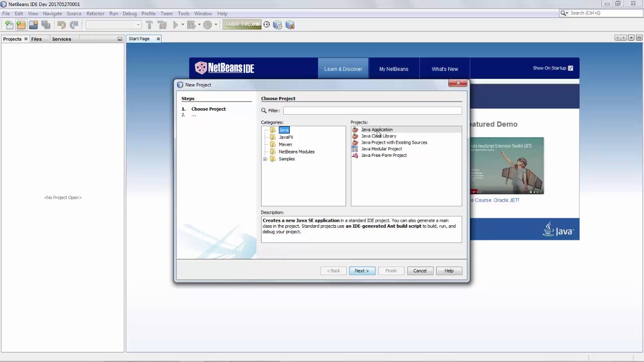Click the Build Project hammer icon
Screen dimensions: 644x362
click(x=149, y=25)
